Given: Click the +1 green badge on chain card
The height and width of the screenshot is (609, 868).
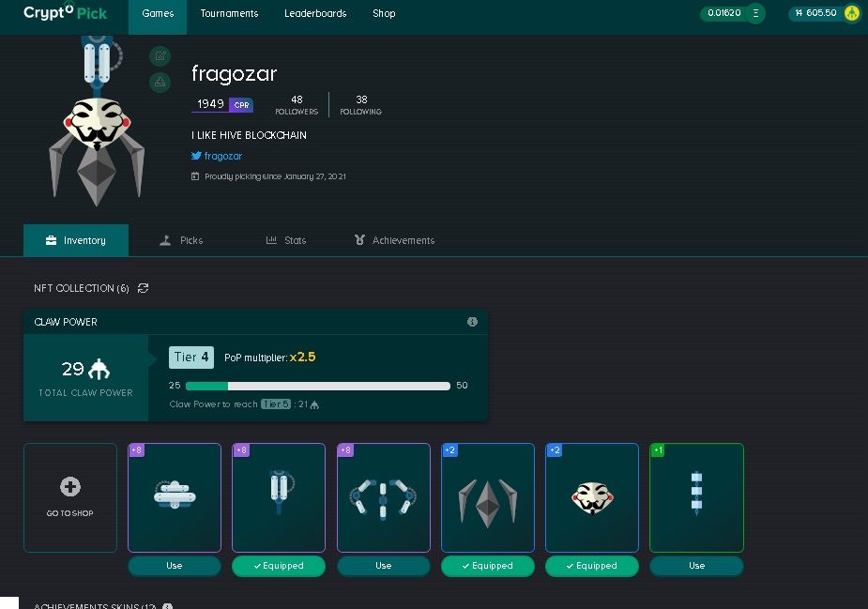Looking at the screenshot, I should pos(657,450).
